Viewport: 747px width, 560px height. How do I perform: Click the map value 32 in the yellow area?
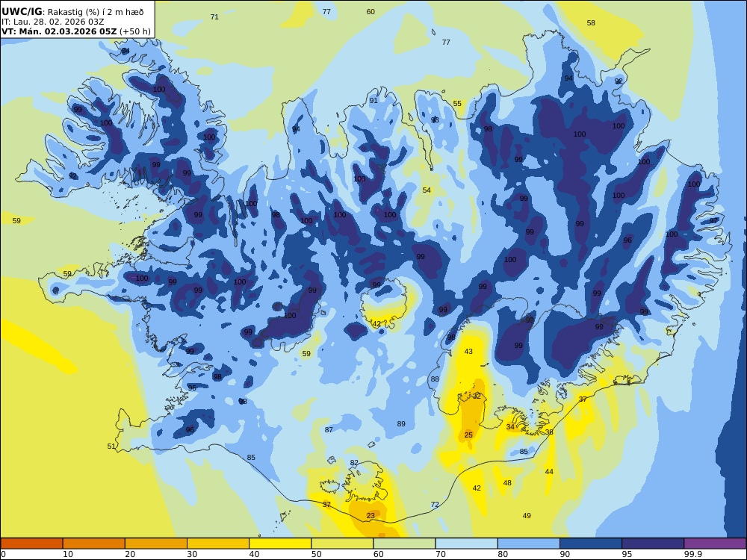(477, 396)
